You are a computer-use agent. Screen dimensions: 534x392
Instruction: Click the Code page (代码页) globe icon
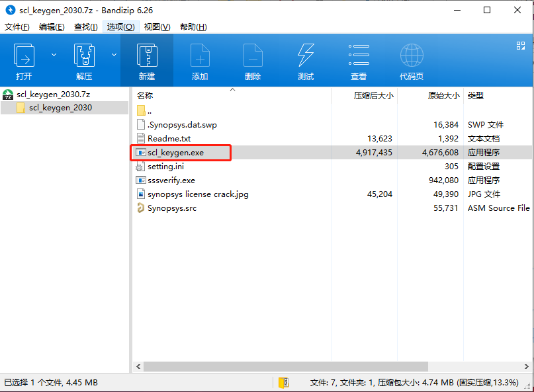tap(412, 55)
